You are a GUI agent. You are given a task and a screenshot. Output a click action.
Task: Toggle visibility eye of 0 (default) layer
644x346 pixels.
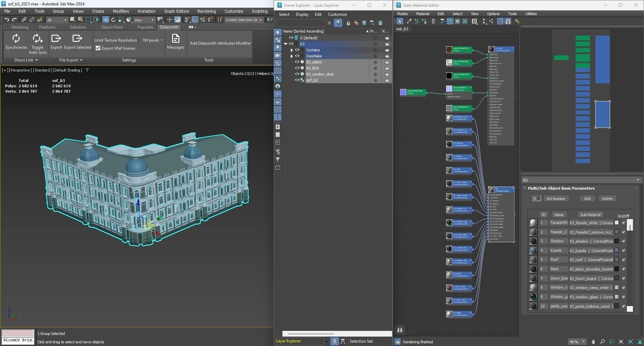(x=291, y=38)
